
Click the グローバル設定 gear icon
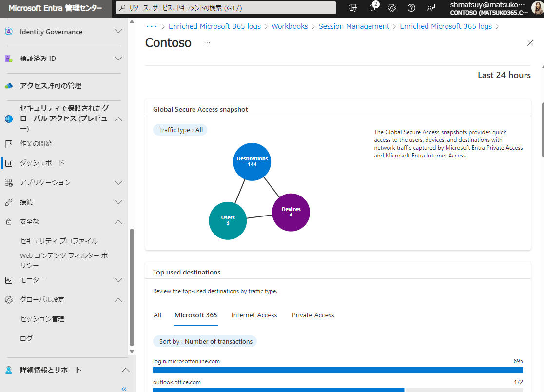(9, 300)
